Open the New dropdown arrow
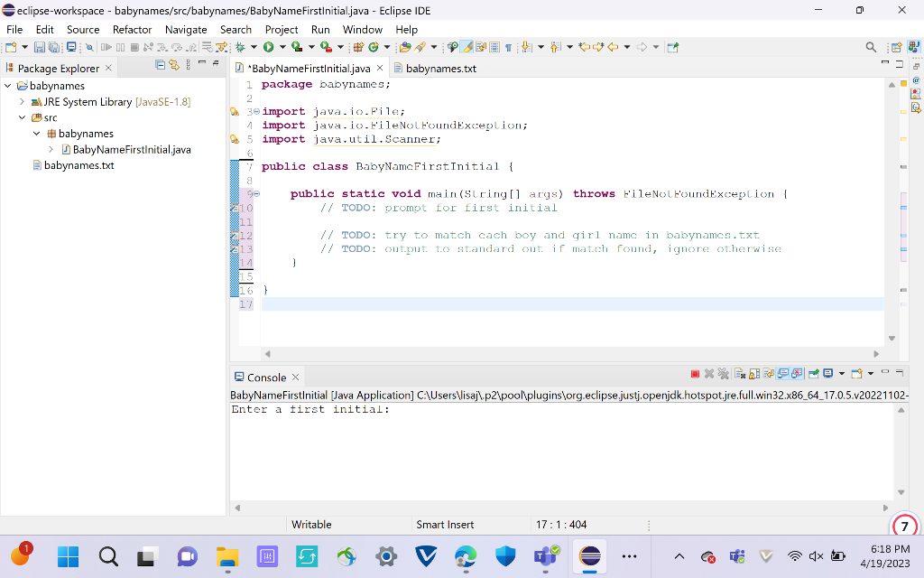Viewport: 924px width, 578px height. click(24, 47)
